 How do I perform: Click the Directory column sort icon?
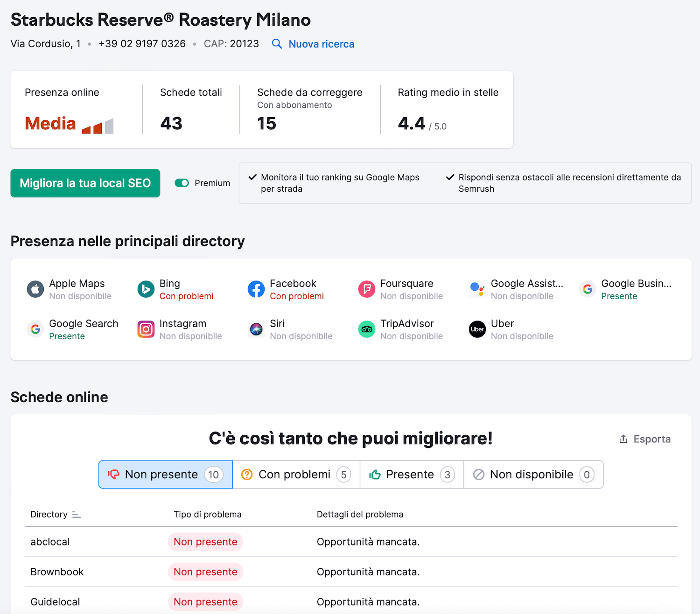click(77, 515)
